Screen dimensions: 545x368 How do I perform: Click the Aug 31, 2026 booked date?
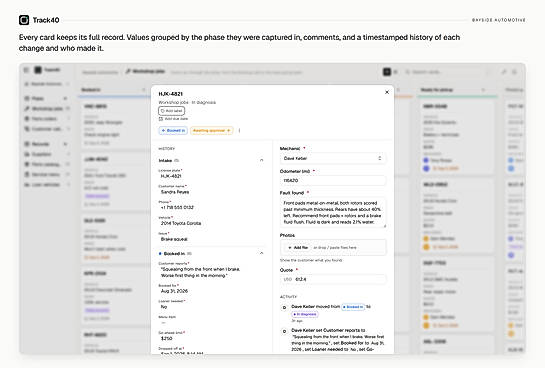point(174,291)
